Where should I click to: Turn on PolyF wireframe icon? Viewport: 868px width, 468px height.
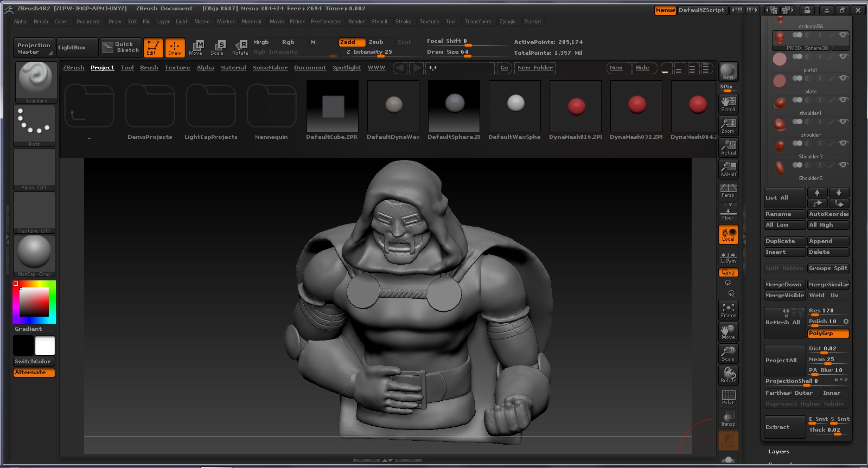[x=728, y=397]
